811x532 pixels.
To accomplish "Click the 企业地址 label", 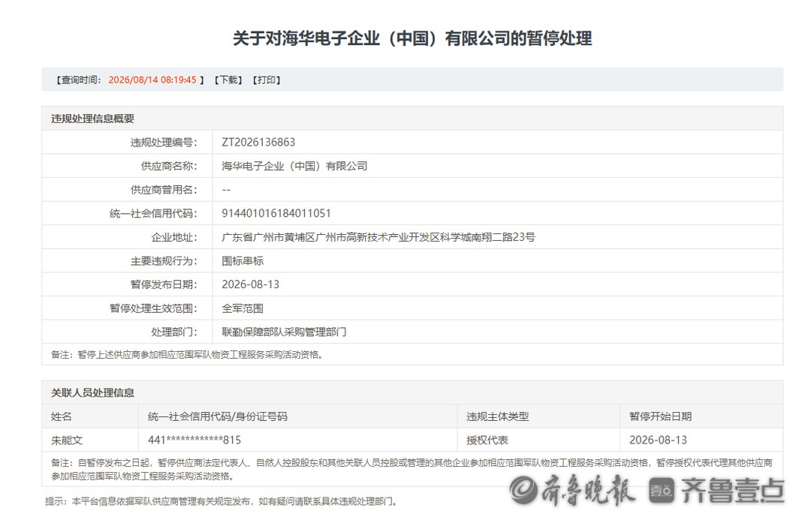I will pos(173,237).
